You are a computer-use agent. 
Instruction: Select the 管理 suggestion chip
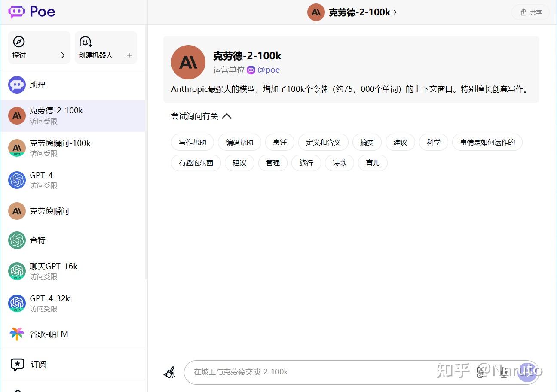click(x=273, y=163)
